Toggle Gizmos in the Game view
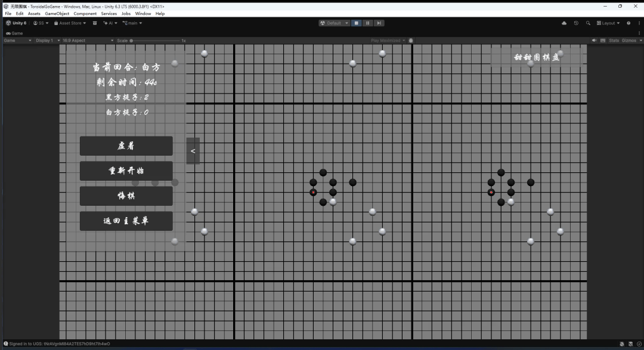The image size is (644, 350). click(629, 41)
